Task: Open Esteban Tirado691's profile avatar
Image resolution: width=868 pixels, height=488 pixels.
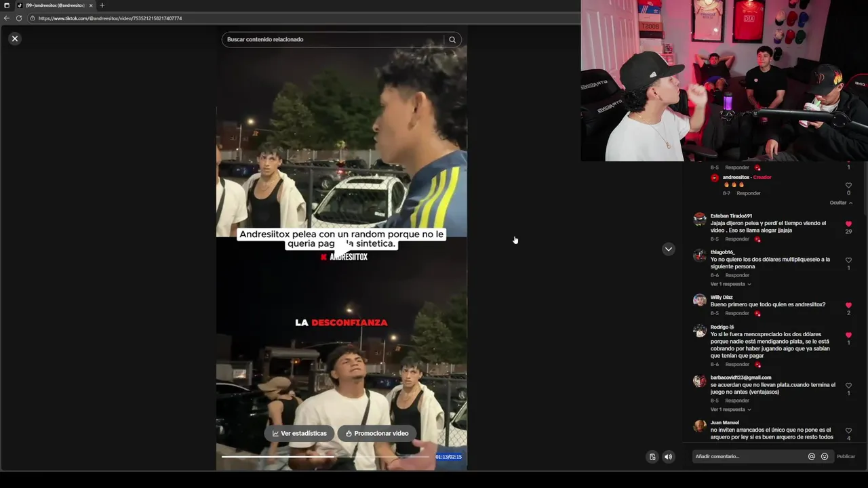Action: pos(700,219)
